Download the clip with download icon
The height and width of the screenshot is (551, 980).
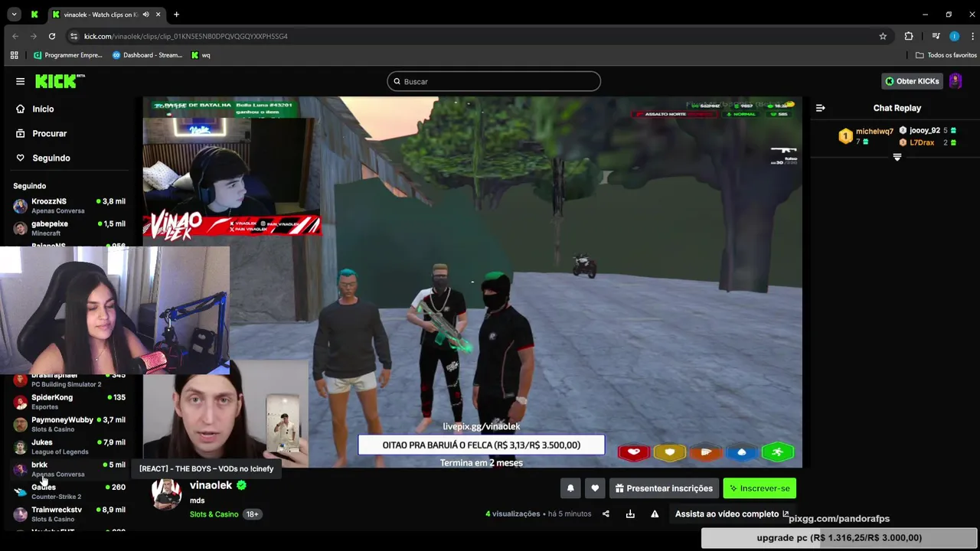pos(630,514)
